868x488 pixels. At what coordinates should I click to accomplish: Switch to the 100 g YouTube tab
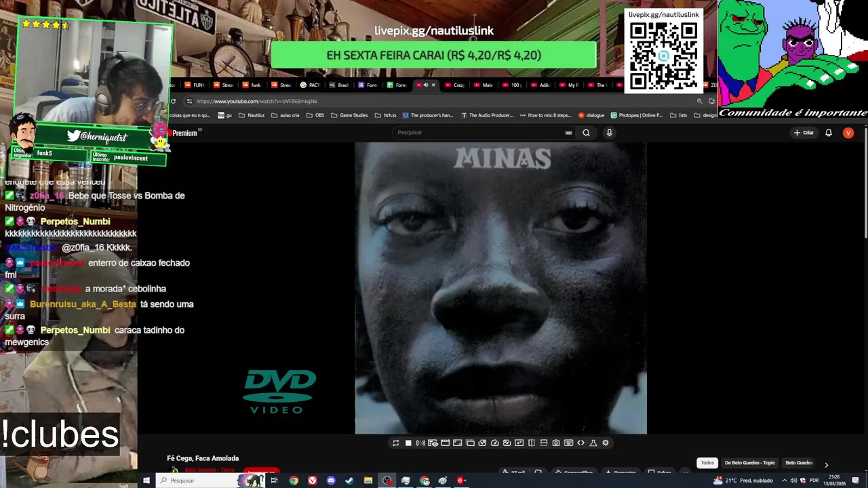pyautogui.click(x=513, y=85)
